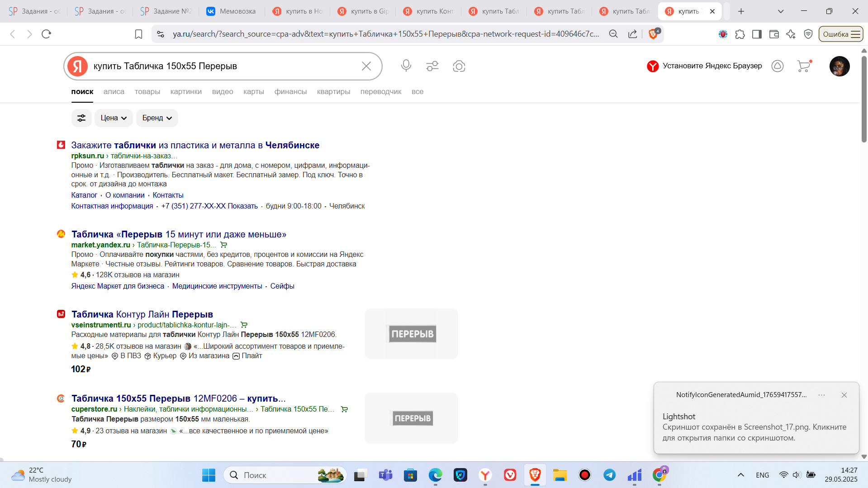Click Яндекс Маркет для бизнеса link
This screenshot has height=488, width=868.
(x=118, y=286)
